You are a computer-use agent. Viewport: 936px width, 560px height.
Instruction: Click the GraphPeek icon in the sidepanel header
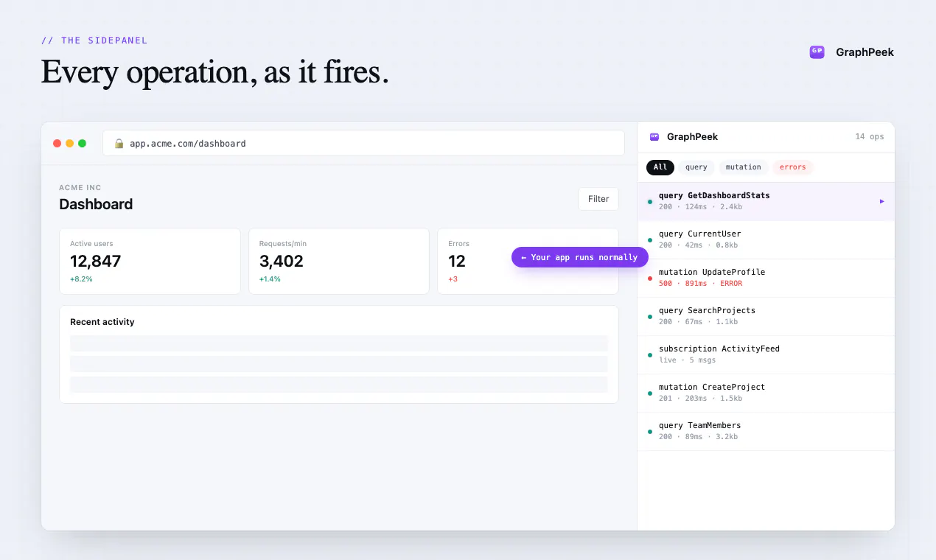[x=654, y=136]
